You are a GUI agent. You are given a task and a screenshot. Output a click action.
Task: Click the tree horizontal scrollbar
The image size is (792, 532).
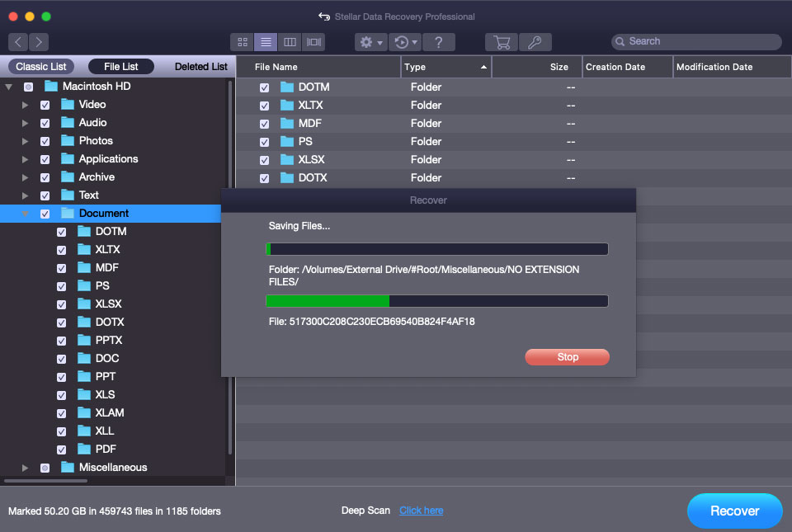click(x=45, y=481)
